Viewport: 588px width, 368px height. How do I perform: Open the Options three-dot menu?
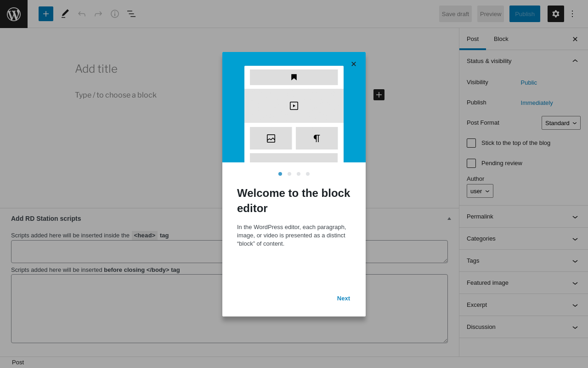pos(572,14)
